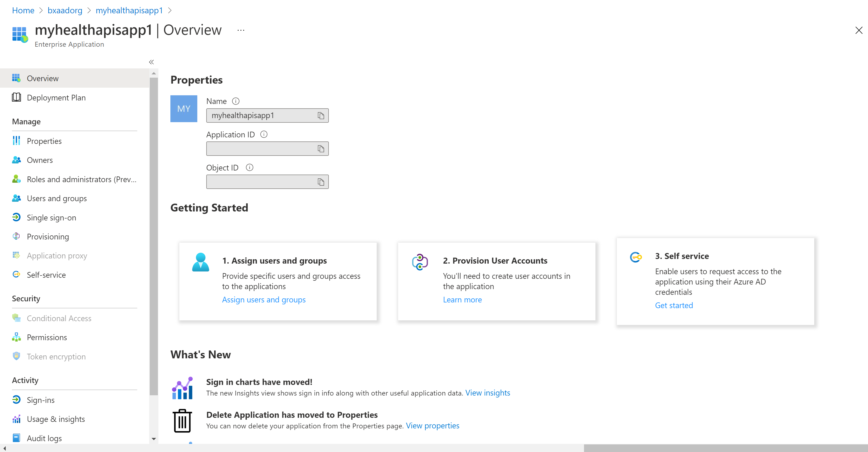Follow the View insights link
The width and height of the screenshot is (868, 452).
tap(488, 393)
